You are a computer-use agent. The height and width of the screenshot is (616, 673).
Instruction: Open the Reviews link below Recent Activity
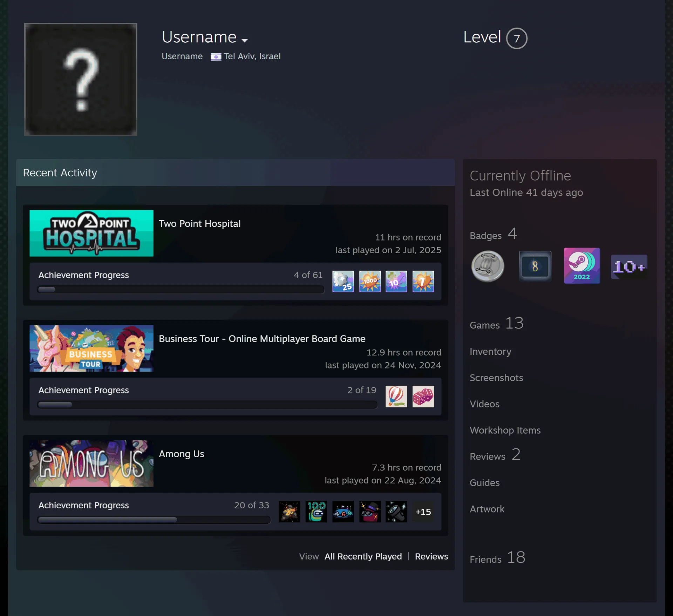coord(431,556)
